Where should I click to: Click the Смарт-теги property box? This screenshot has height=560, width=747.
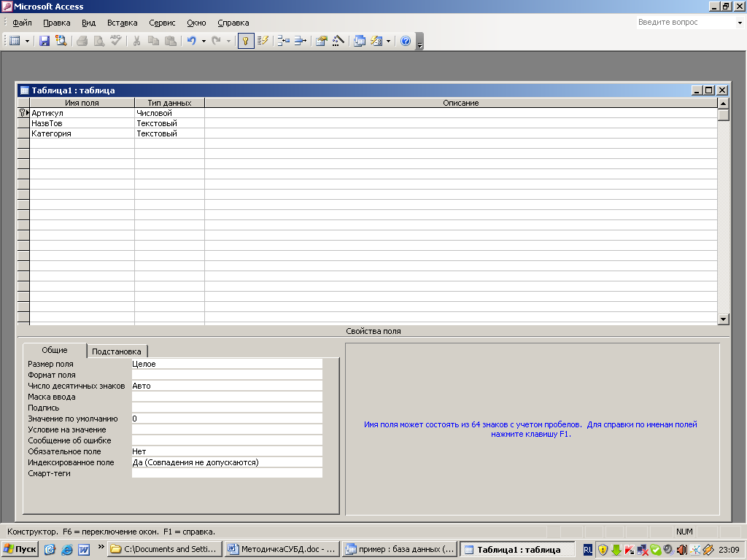coord(227,473)
